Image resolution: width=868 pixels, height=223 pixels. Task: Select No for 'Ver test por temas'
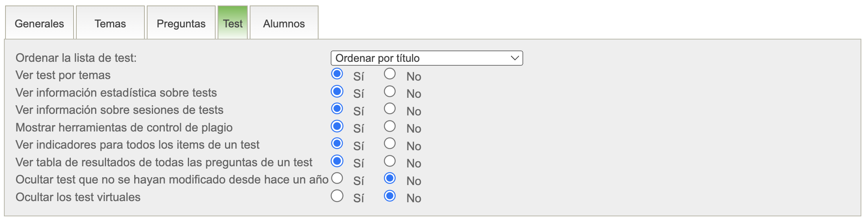pyautogui.click(x=389, y=74)
